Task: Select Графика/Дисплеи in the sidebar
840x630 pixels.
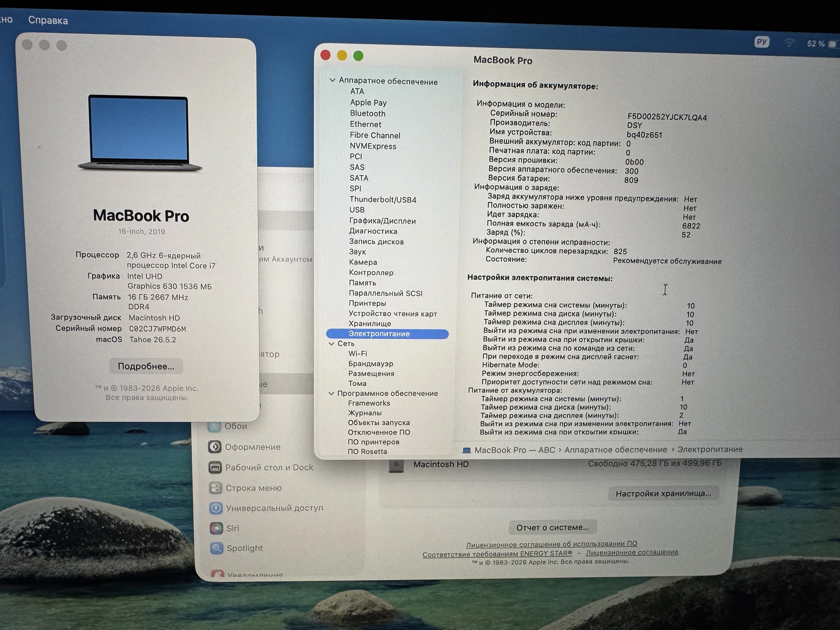Action: (382, 221)
